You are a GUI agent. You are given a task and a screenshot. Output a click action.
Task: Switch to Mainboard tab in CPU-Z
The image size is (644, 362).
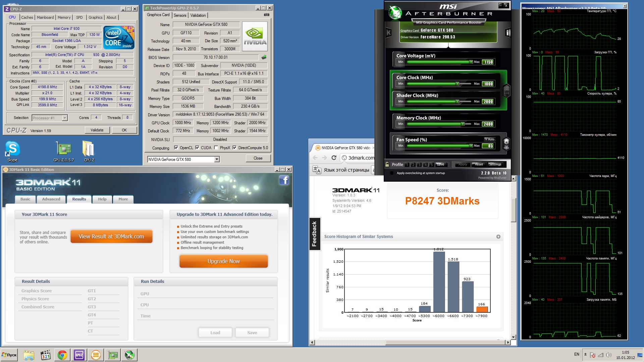[45, 17]
